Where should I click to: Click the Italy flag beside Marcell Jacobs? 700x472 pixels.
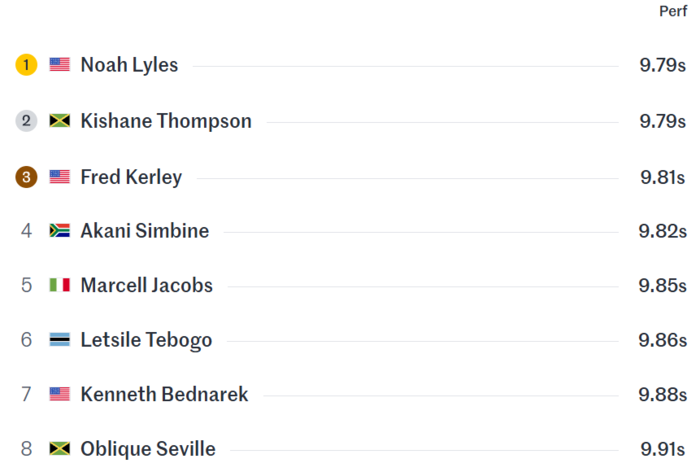[60, 285]
